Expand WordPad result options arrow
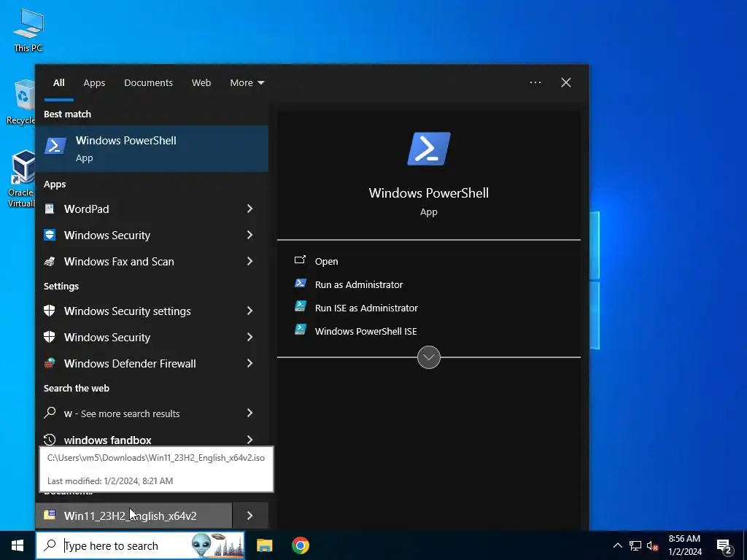The width and height of the screenshot is (747, 560). (x=249, y=209)
